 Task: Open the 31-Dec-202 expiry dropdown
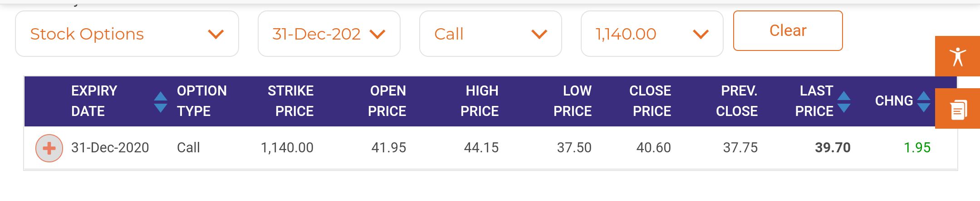point(329,34)
